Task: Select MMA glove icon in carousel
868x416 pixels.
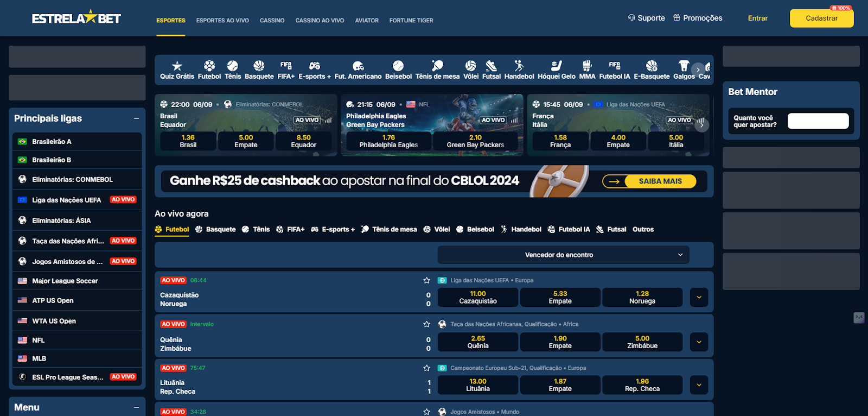Action: (x=587, y=66)
